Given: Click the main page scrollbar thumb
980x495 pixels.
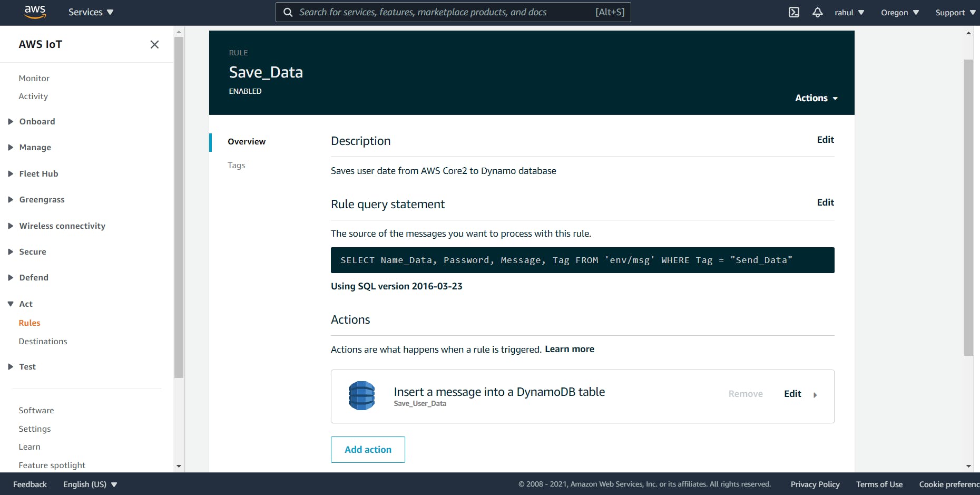Looking at the screenshot, I should click(968, 207).
